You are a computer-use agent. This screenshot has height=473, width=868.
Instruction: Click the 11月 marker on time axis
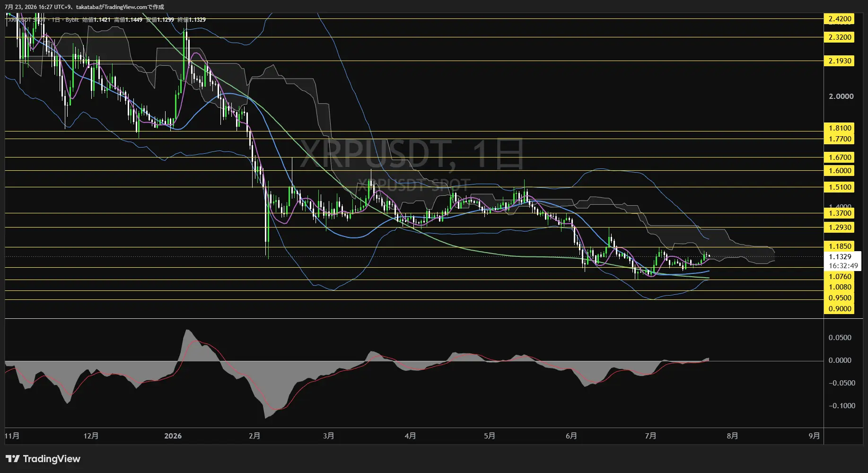(12, 436)
